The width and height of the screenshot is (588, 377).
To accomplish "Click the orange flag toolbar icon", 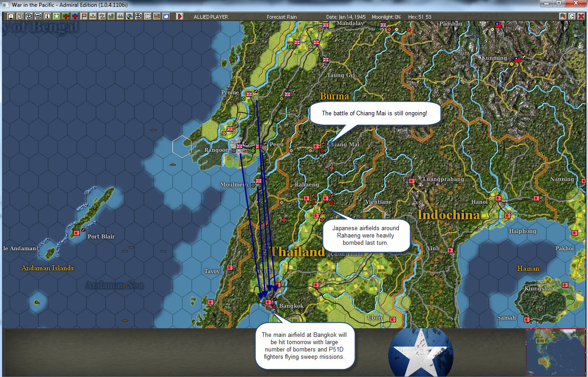I will [x=83, y=16].
